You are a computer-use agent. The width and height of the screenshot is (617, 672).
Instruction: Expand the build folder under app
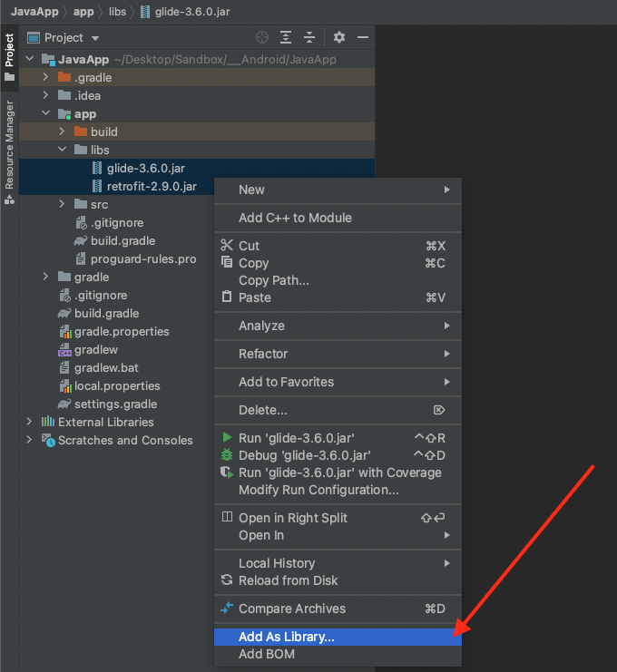pos(63,131)
